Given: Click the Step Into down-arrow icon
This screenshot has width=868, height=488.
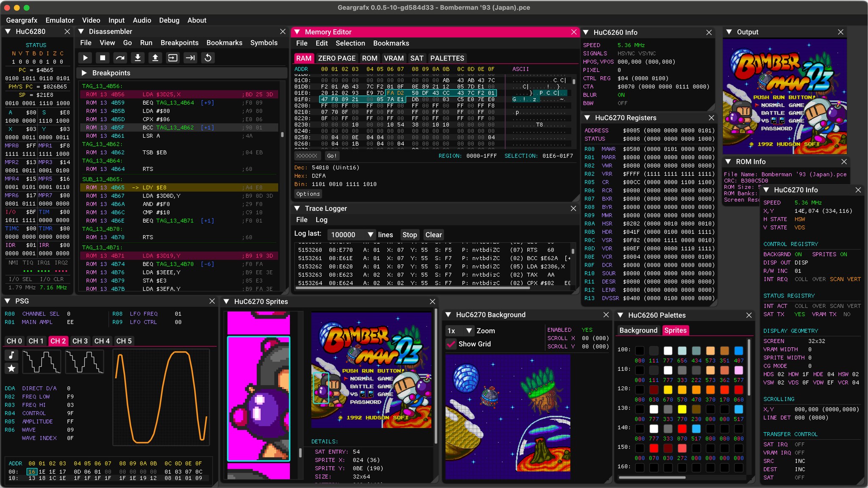Looking at the screenshot, I should (138, 58).
